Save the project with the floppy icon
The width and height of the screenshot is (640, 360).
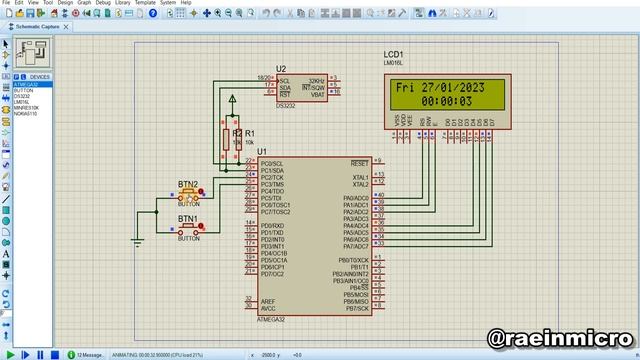[x=30, y=13]
